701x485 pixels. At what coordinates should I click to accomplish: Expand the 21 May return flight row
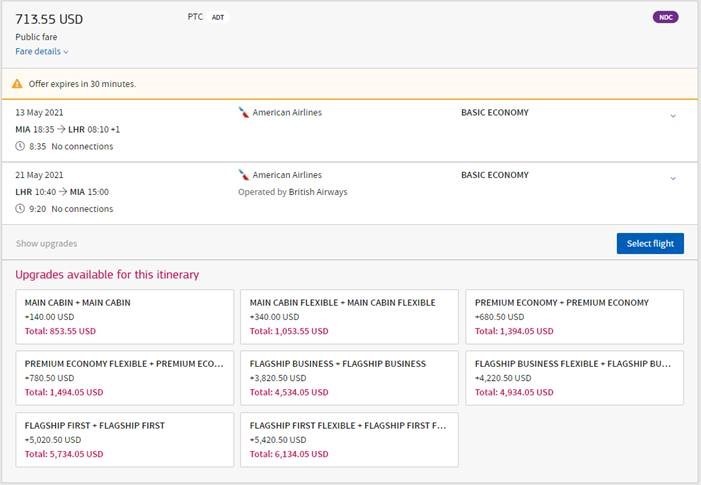point(672,178)
